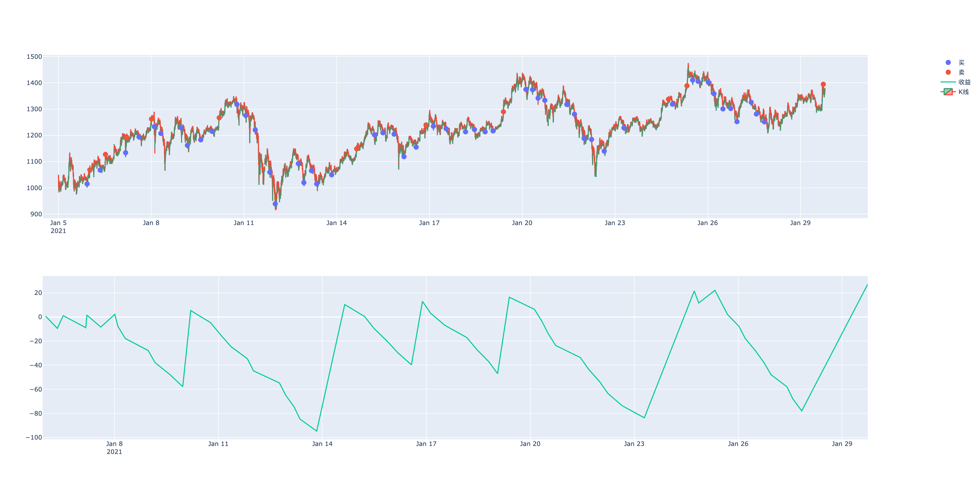
Task: Toggle the 卖 trace via its label
Action: tap(961, 72)
